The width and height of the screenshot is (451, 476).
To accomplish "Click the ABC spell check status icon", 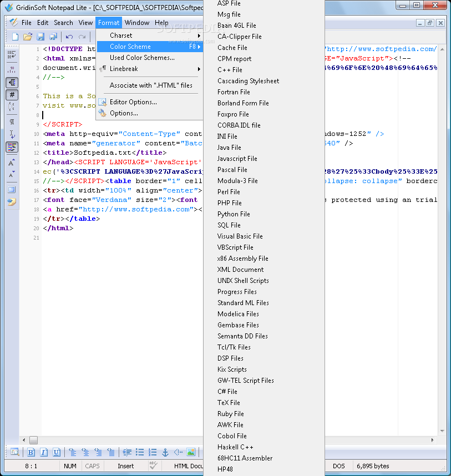I will tap(153, 465).
